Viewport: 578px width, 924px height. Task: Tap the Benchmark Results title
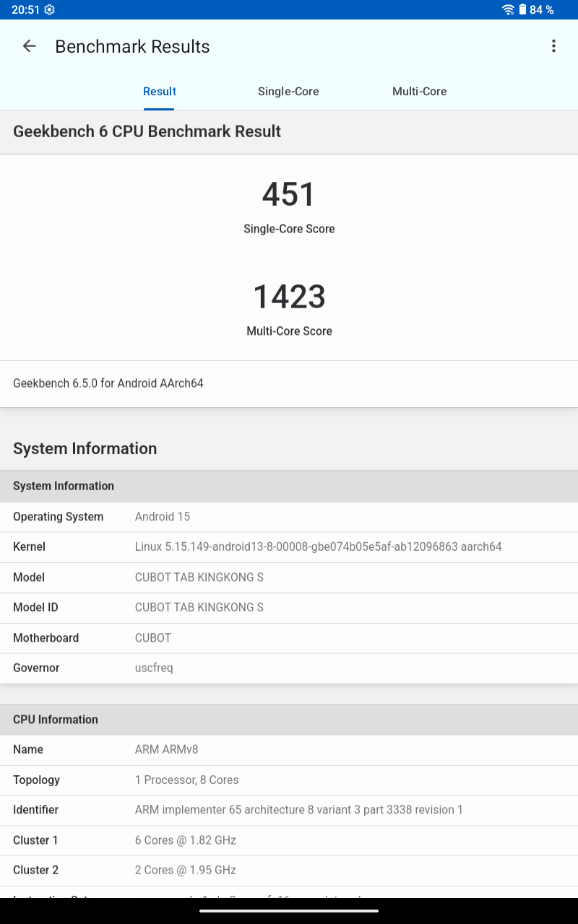132,47
